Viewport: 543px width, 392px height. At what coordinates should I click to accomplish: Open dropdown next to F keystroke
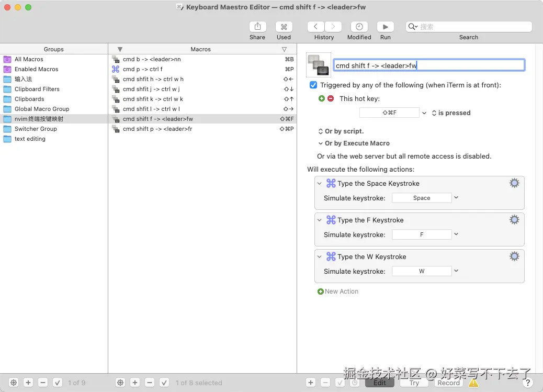[456, 234]
